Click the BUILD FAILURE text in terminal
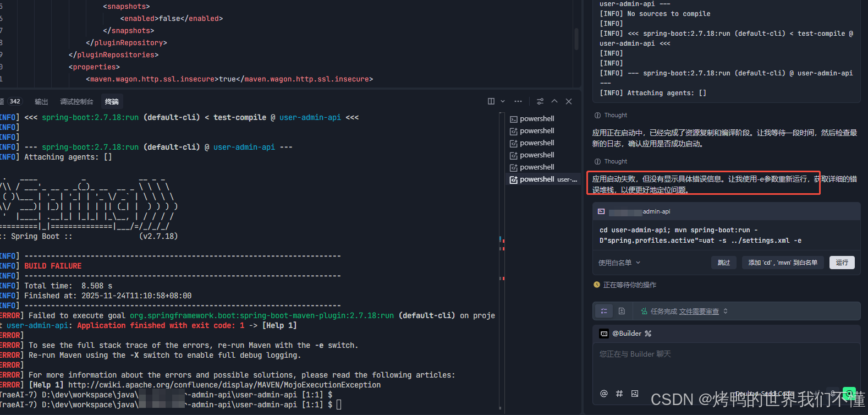Screen dimensions: 868x415 [53, 266]
